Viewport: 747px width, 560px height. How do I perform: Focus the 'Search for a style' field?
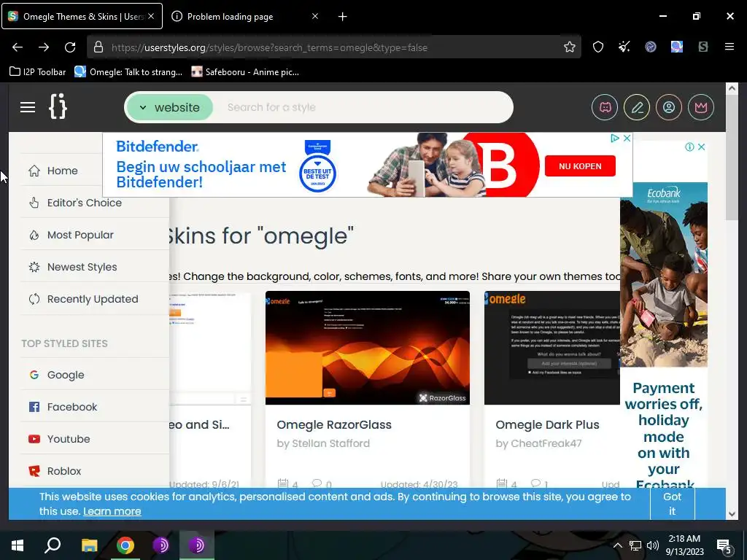(362, 107)
